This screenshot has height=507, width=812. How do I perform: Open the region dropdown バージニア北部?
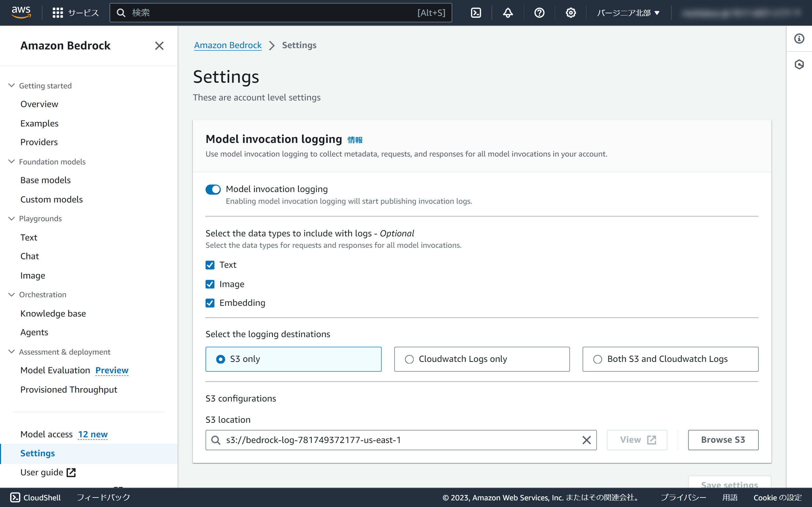pyautogui.click(x=628, y=13)
